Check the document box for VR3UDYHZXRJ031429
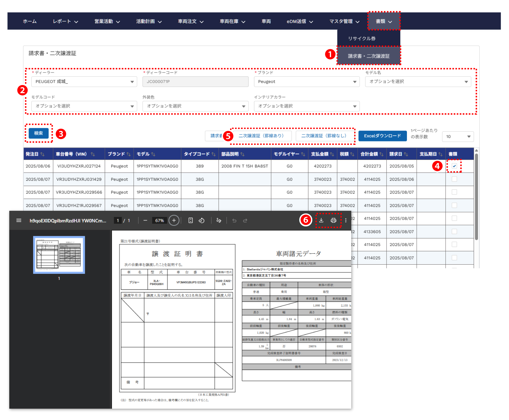 (x=454, y=179)
